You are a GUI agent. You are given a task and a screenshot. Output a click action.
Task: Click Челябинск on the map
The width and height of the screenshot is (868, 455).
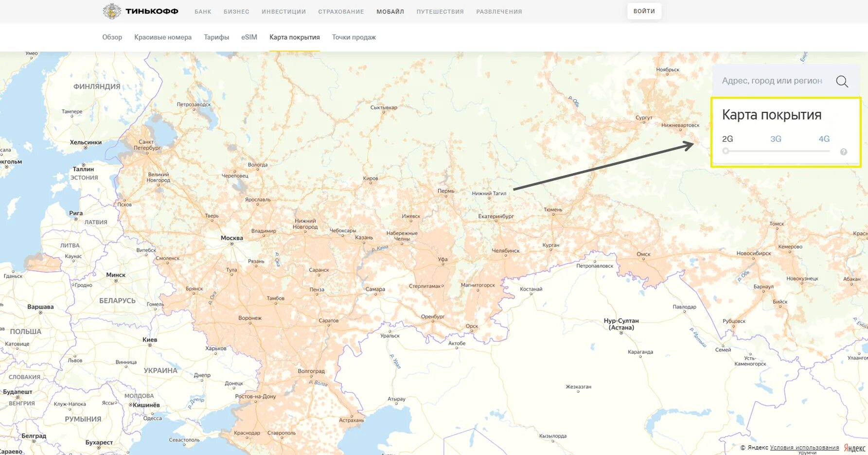(x=506, y=251)
